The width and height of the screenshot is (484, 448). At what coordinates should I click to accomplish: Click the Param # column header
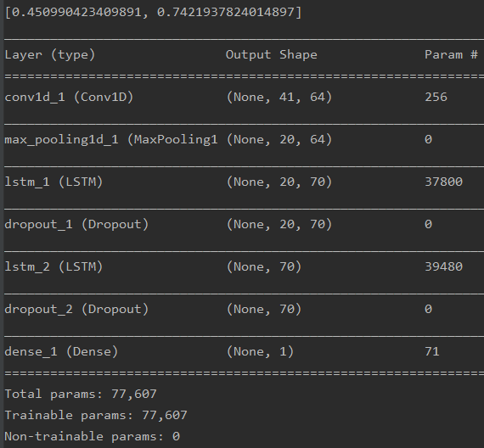pos(451,55)
